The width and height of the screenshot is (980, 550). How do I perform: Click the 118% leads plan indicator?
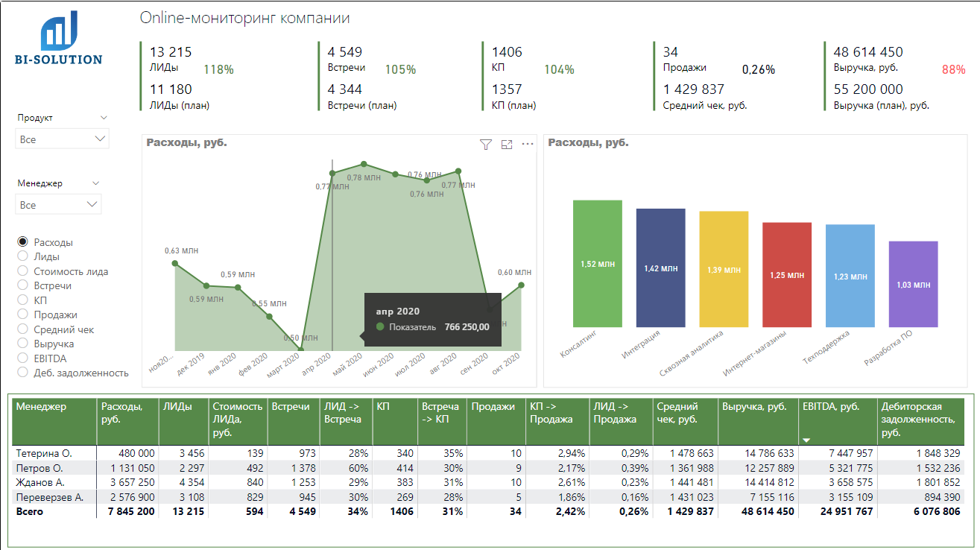click(218, 70)
